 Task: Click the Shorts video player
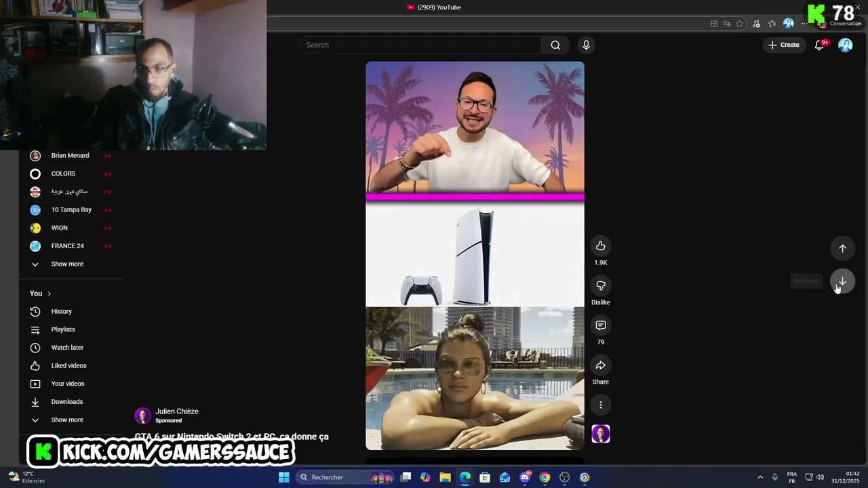[475, 256]
